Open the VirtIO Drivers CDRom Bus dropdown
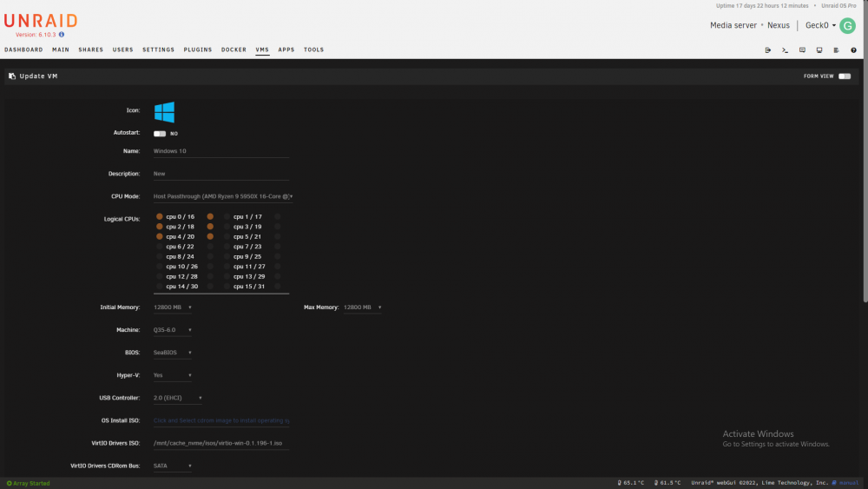This screenshot has width=868, height=489. pyautogui.click(x=173, y=466)
